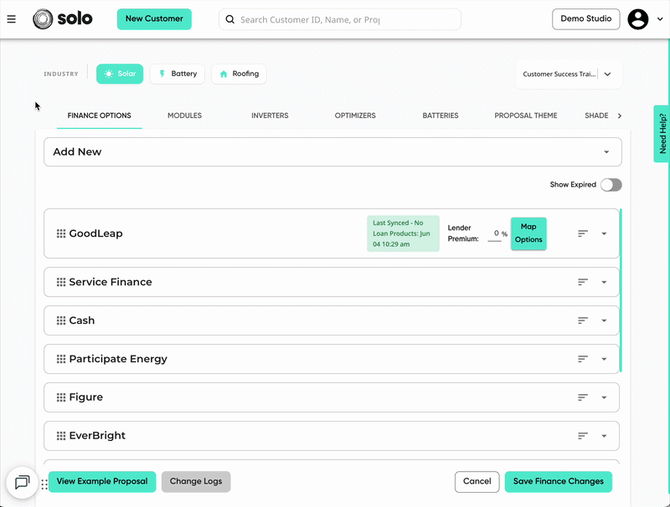This screenshot has height=507, width=670.
Task: Focus the customer search field
Action: (x=340, y=20)
